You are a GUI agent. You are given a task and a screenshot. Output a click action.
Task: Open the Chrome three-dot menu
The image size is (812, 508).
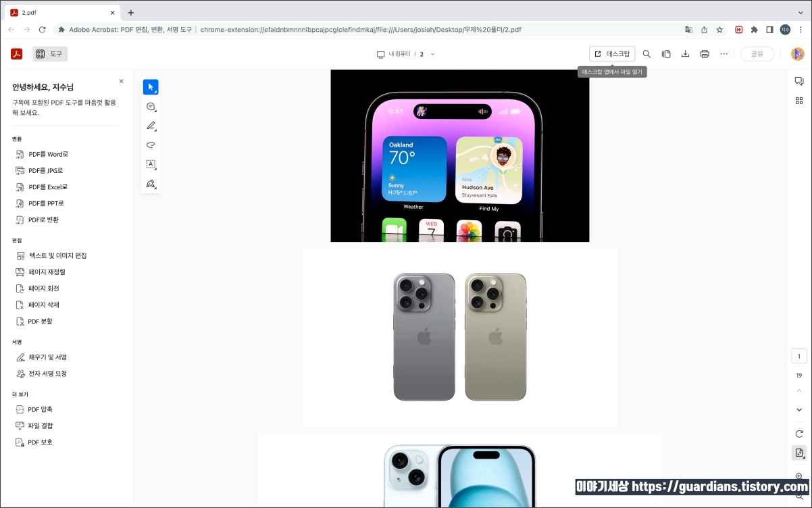pos(801,30)
